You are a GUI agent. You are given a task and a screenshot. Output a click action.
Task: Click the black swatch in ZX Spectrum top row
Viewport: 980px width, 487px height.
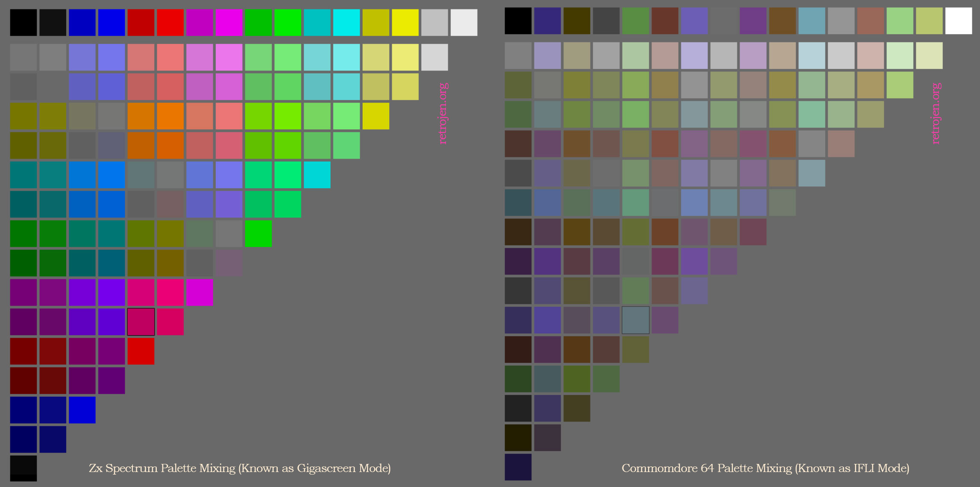[x=23, y=23]
